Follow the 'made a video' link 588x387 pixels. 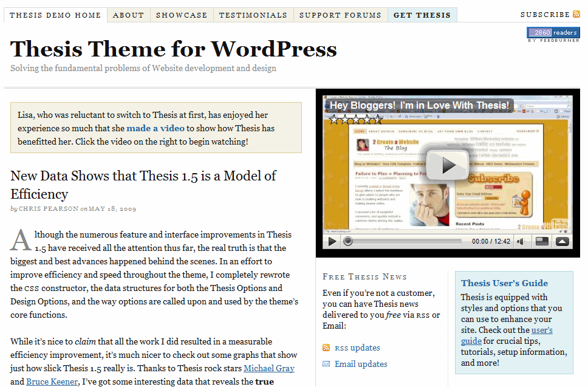pyautogui.click(x=156, y=128)
